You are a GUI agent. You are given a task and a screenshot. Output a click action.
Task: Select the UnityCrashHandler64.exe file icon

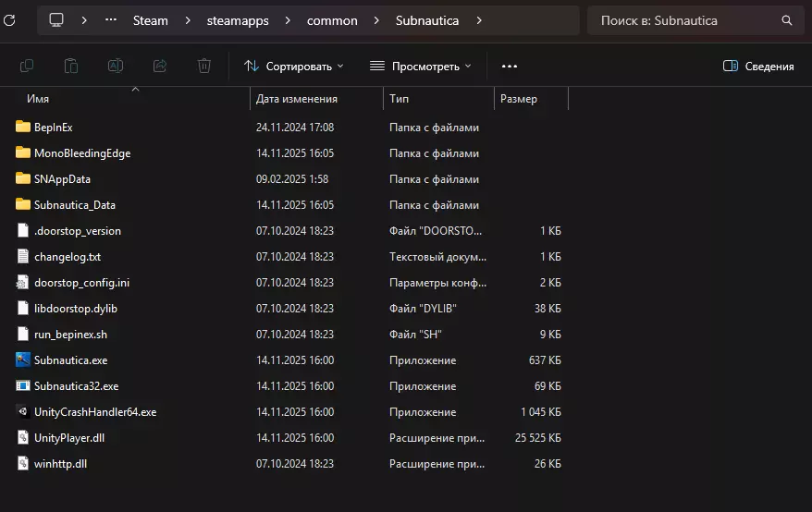click(23, 411)
